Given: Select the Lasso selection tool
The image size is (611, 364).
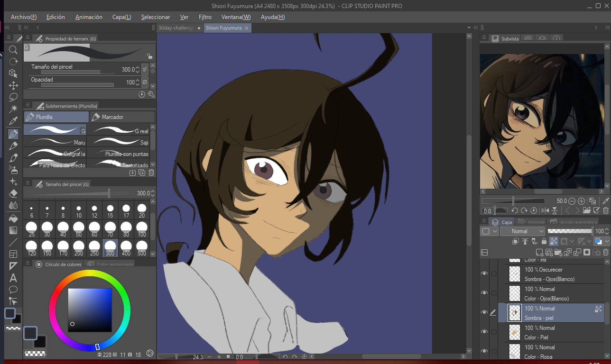Looking at the screenshot, I should pos(13,97).
